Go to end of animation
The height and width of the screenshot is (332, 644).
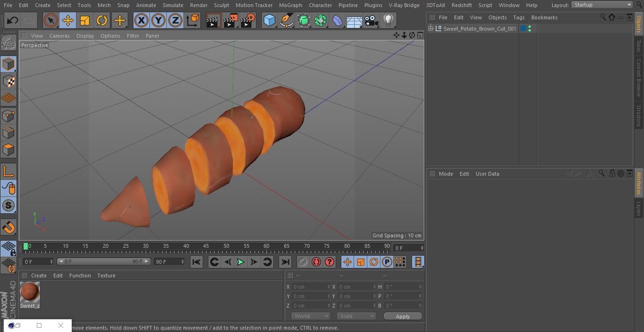(285, 262)
